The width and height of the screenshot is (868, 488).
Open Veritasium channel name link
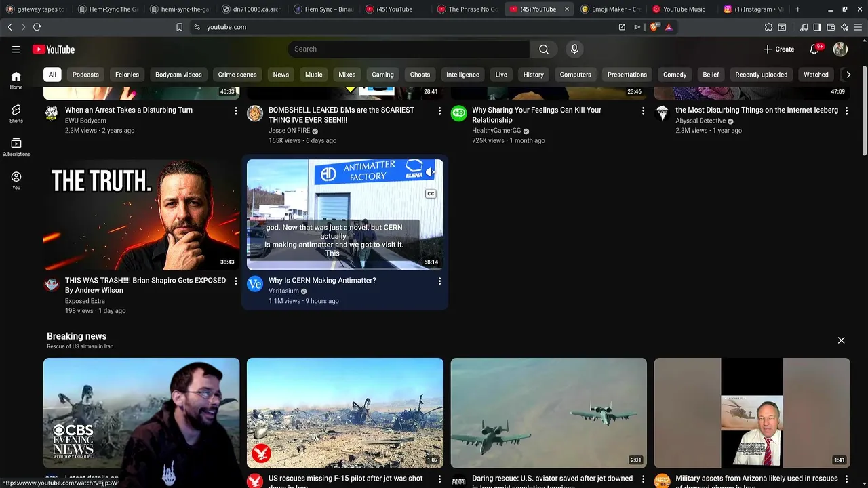[283, 291]
